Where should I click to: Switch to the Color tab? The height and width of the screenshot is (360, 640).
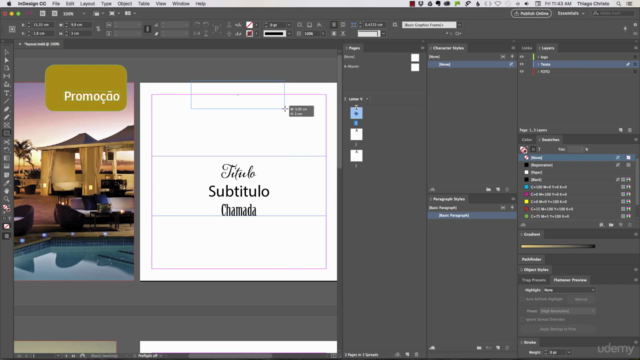[527, 140]
